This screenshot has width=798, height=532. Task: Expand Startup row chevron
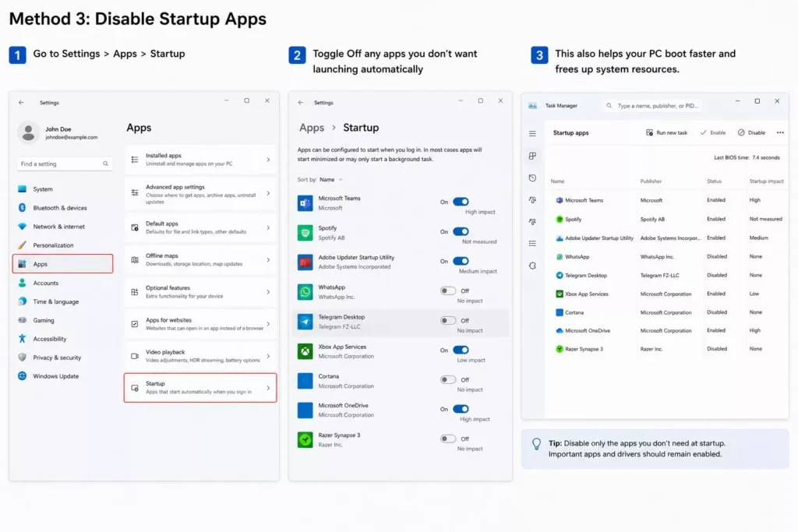pos(268,388)
